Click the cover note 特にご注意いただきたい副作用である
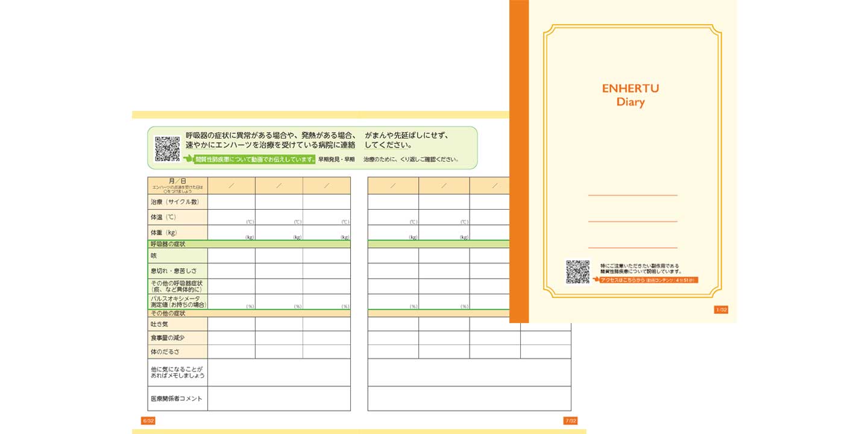Screen dimensions: 868x434 pyautogui.click(x=640, y=265)
